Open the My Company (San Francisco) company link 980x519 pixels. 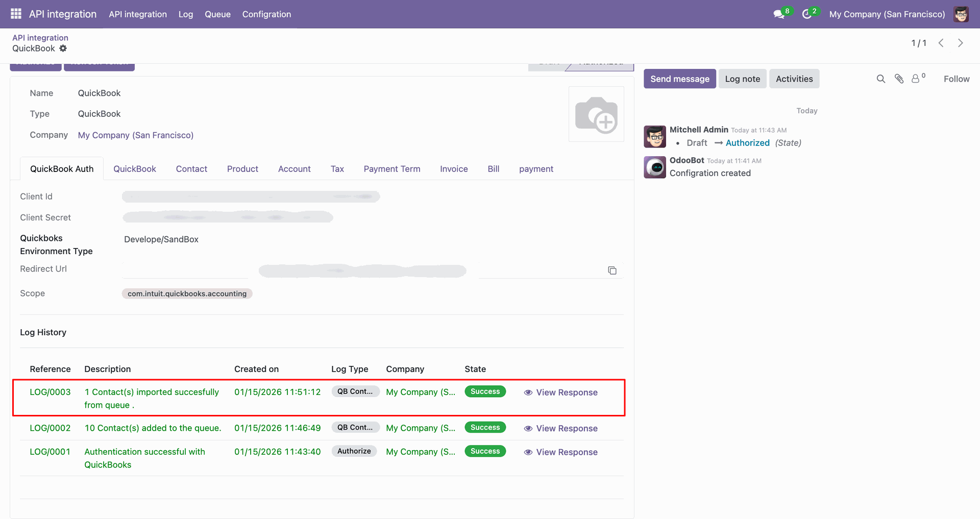pyautogui.click(x=136, y=135)
